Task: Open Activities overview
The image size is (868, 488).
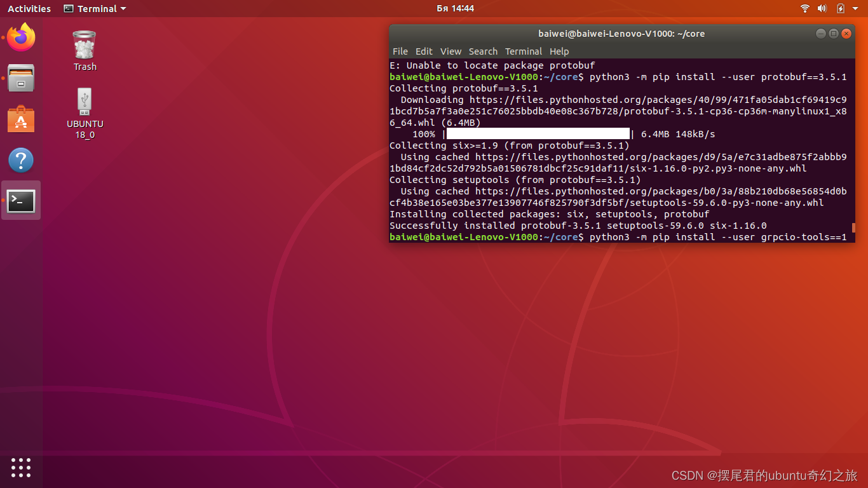Action: pos(29,8)
